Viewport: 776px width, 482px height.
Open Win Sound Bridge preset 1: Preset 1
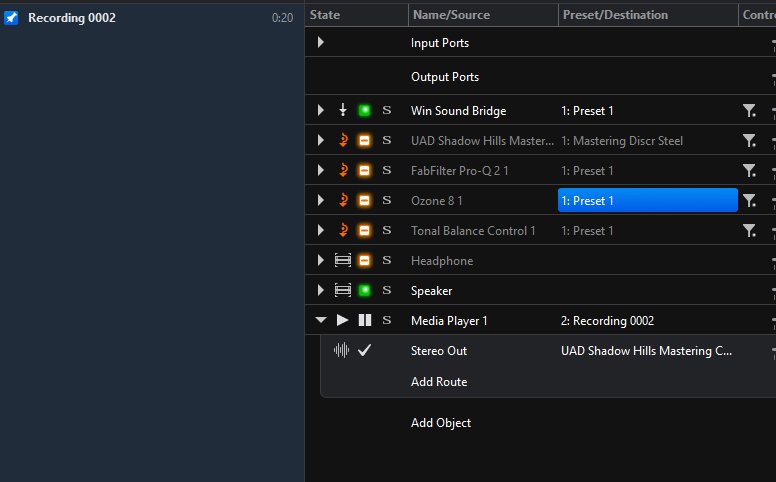[x=587, y=111]
